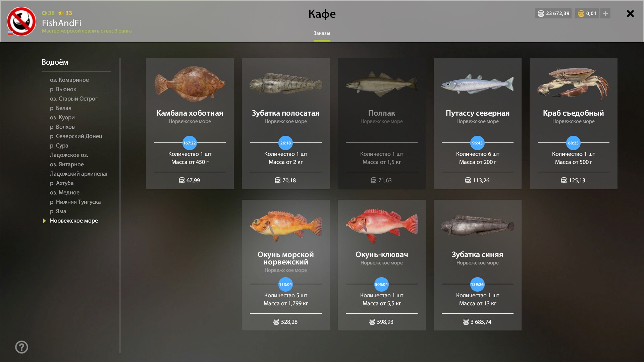Screen dimensions: 644x362
Task: Click the gold coins balance 0,01
Action: tap(587, 13)
